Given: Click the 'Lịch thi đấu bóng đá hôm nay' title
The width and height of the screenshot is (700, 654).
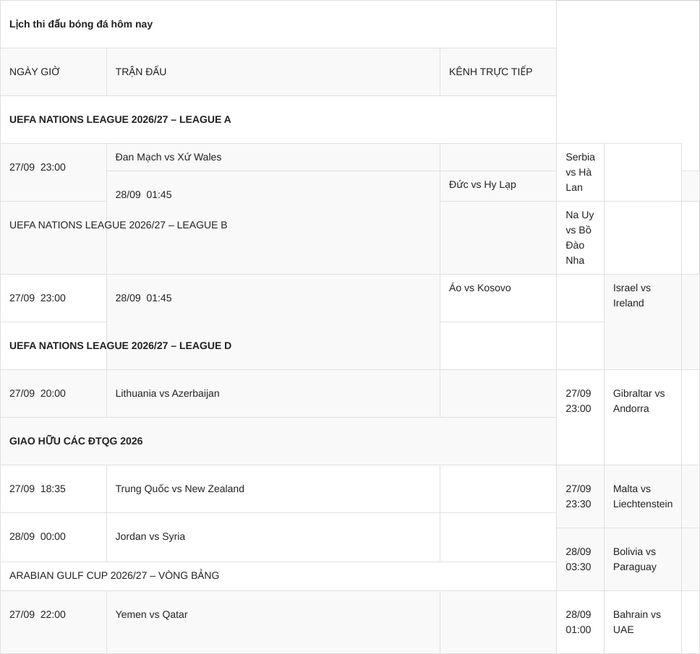Looking at the screenshot, I should [81, 24].
